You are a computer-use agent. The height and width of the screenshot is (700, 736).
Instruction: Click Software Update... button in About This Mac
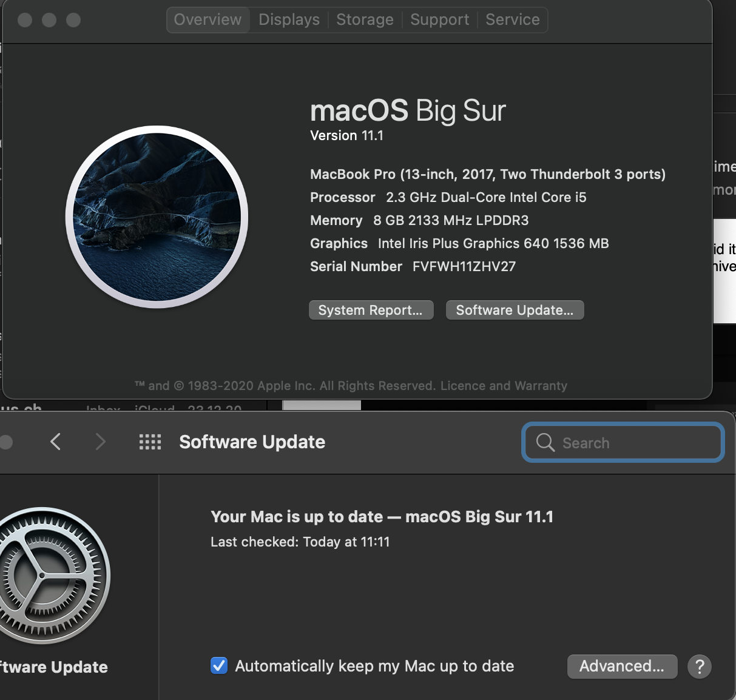point(515,310)
